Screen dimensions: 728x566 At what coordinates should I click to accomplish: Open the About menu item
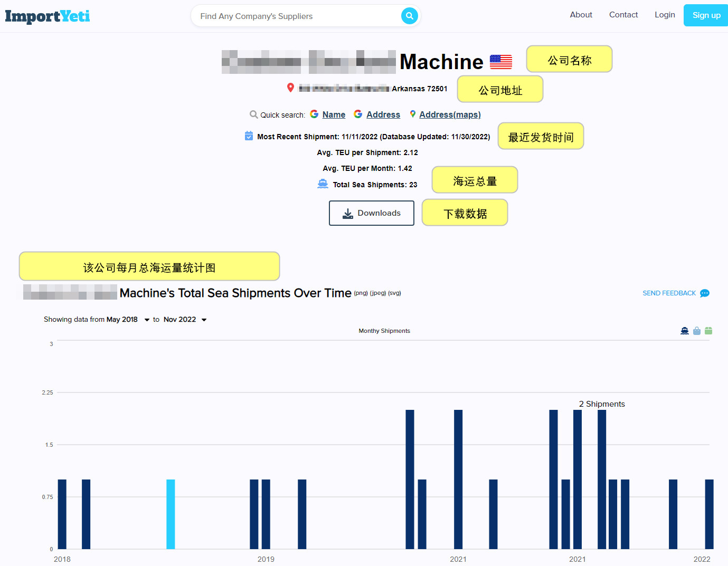[581, 15]
